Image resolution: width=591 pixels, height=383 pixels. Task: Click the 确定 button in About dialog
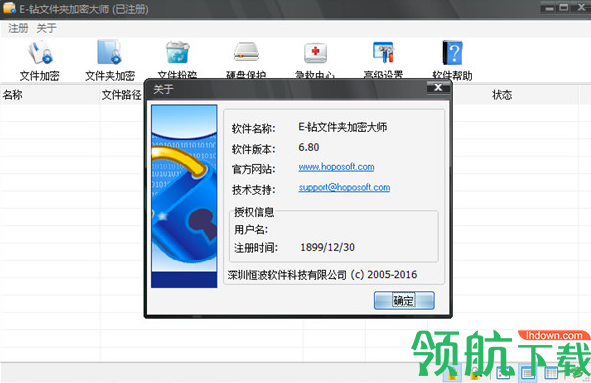point(404,300)
